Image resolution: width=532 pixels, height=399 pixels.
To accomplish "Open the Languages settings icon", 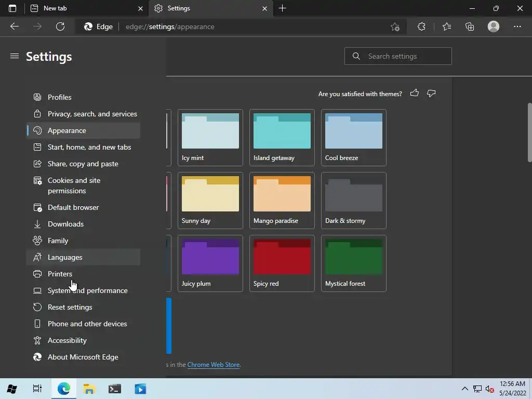I will click(x=37, y=257).
